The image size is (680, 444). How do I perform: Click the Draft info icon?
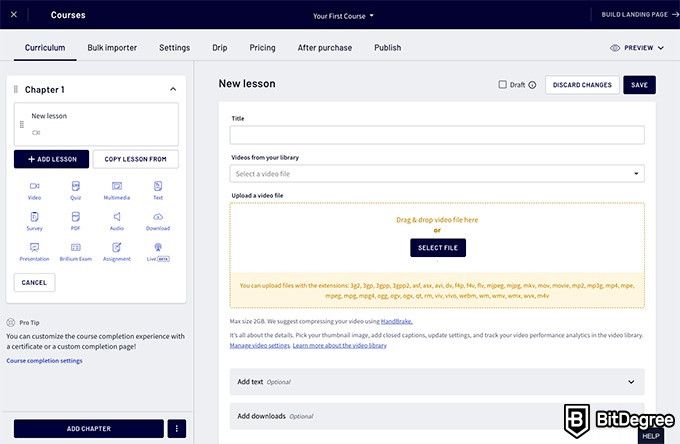point(532,85)
